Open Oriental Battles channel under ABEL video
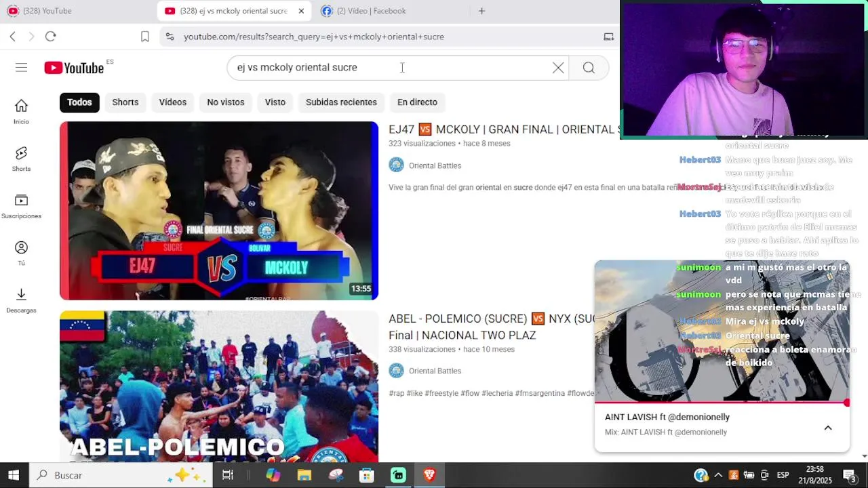 click(x=435, y=371)
